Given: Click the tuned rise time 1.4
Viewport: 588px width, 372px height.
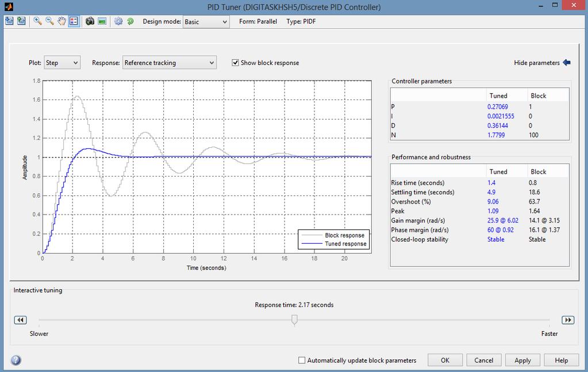Looking at the screenshot, I should pyautogui.click(x=491, y=183).
